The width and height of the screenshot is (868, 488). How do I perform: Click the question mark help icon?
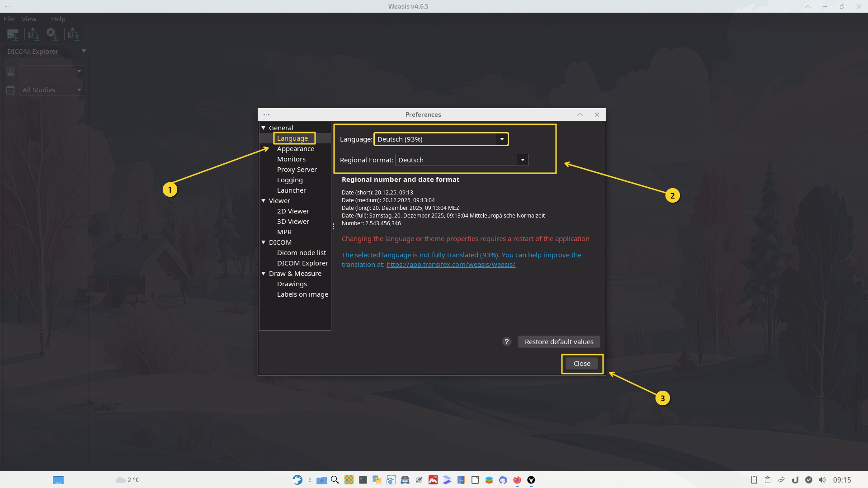tap(506, 341)
